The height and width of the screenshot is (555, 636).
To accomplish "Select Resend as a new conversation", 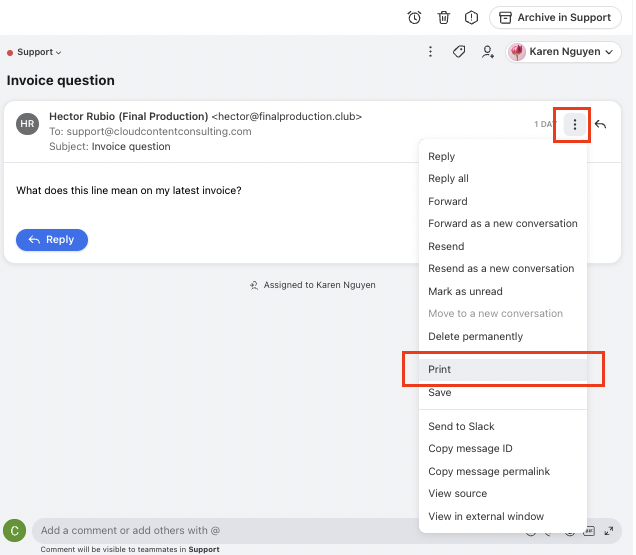I will coord(503,269).
